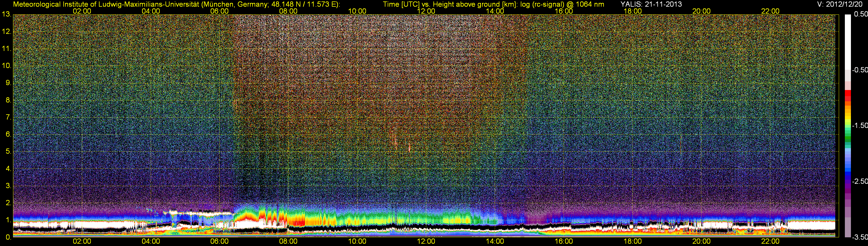Click the '16:00' label on the bottom time axis
Screen dimensions: 868x246
pyautogui.click(x=564, y=242)
